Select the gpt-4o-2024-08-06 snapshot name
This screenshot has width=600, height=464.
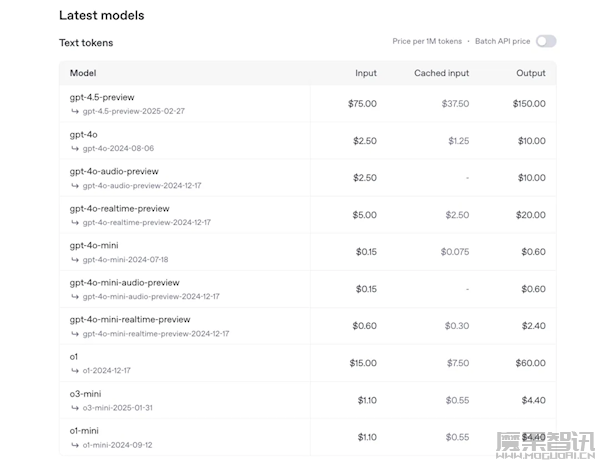point(118,148)
